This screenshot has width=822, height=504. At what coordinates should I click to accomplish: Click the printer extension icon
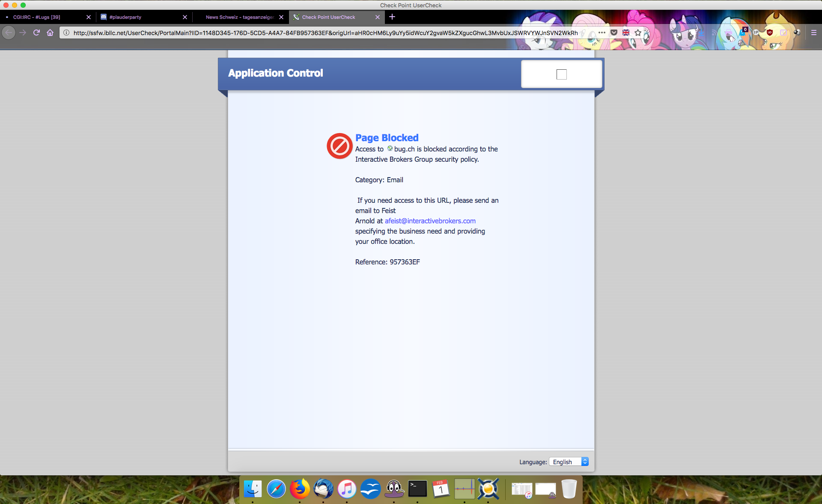729,33
